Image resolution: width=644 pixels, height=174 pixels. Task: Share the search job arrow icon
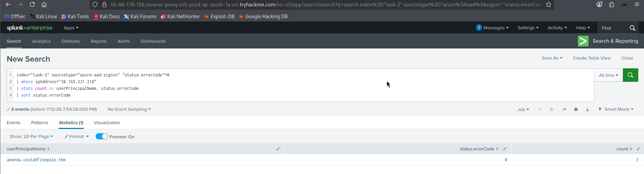coord(564,109)
